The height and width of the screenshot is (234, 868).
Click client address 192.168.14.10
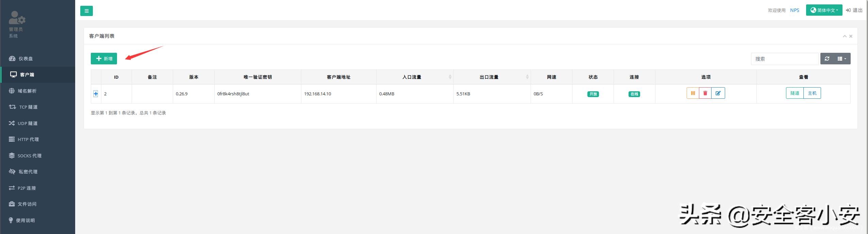[317, 94]
